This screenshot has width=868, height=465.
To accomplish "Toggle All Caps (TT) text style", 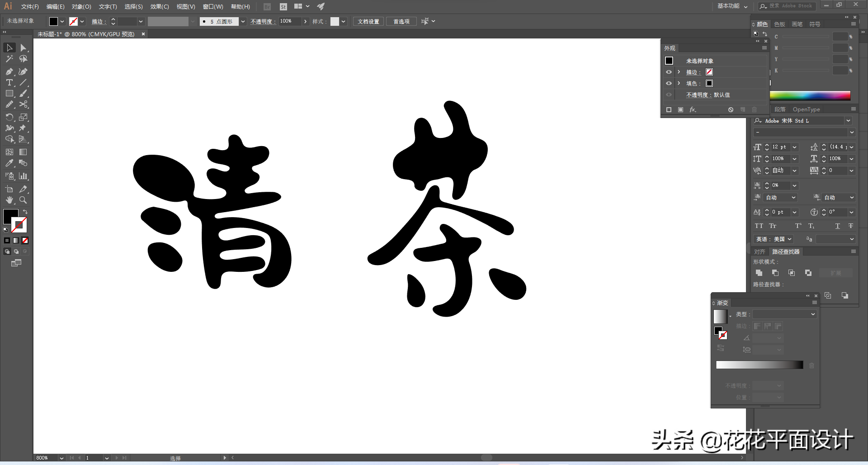I will pos(759,226).
